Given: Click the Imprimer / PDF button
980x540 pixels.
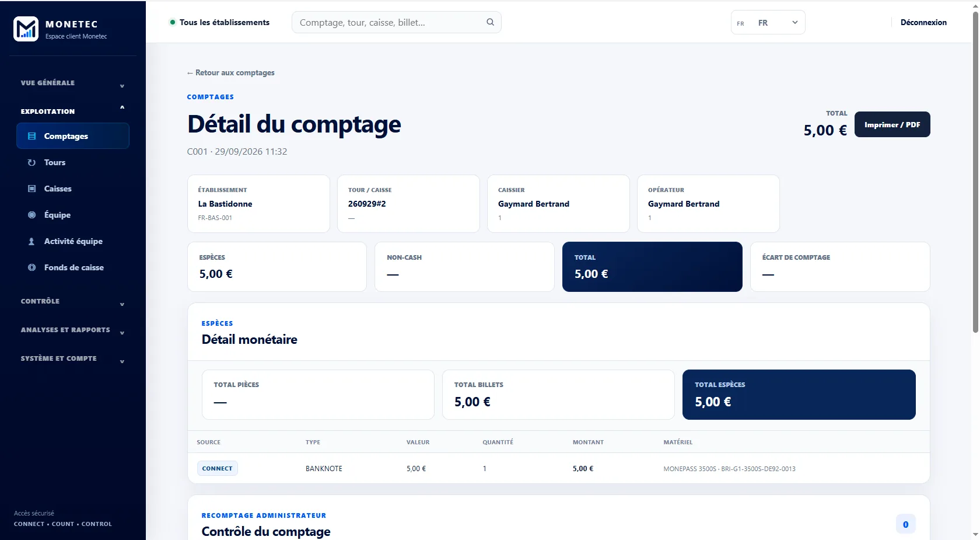Looking at the screenshot, I should (892, 124).
